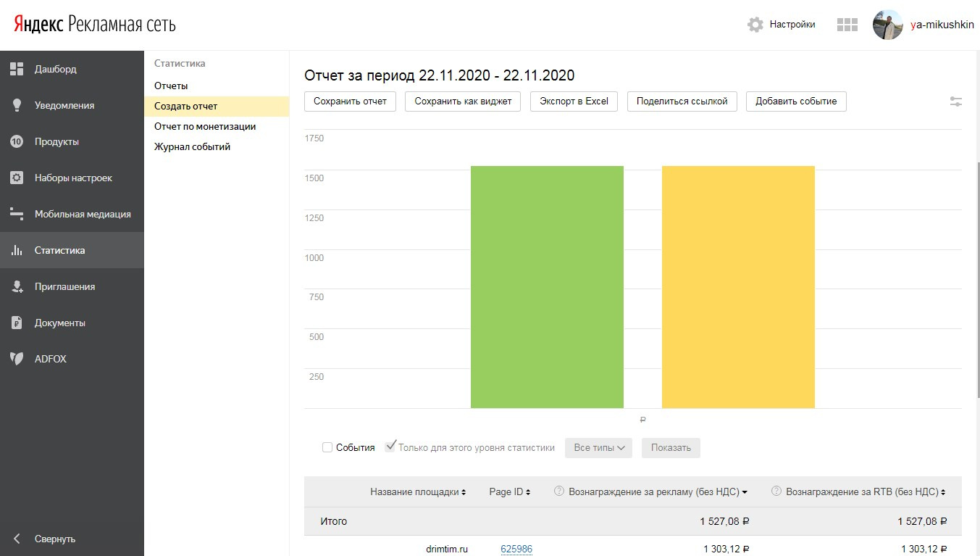Click the ya-mikushkin username
Image resolution: width=980 pixels, height=556 pixels.
[942, 25]
